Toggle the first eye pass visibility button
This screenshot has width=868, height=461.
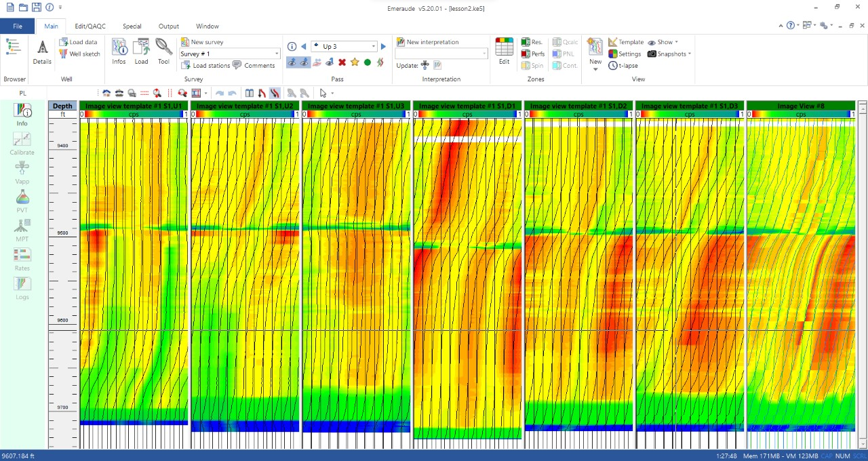tap(292, 62)
